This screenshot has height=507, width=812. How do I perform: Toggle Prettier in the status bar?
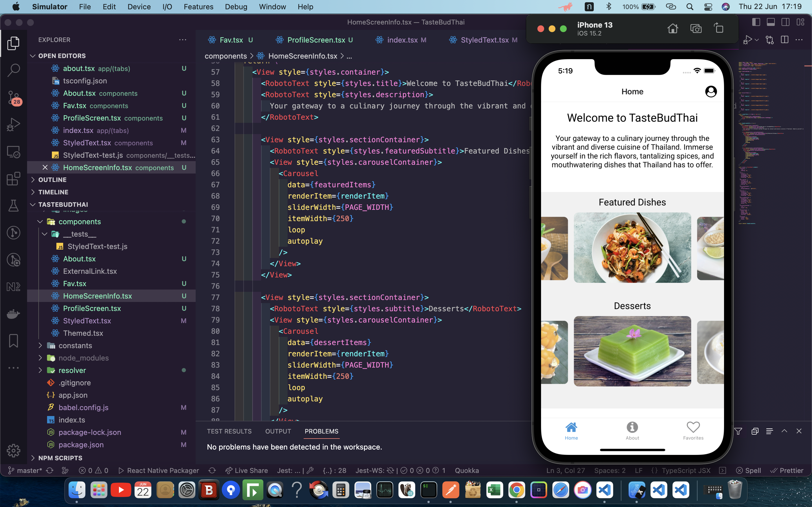787,470
